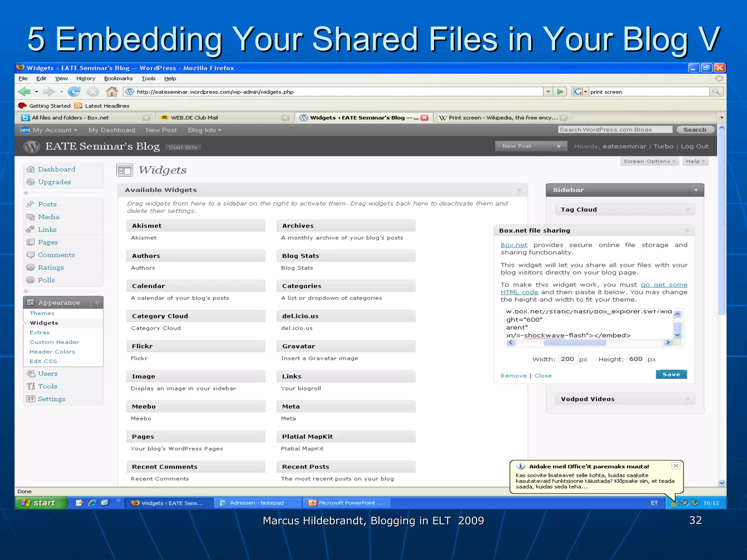Click the search magnifier in the search box
Image resolution: width=747 pixels, height=560 pixels.
[716, 92]
